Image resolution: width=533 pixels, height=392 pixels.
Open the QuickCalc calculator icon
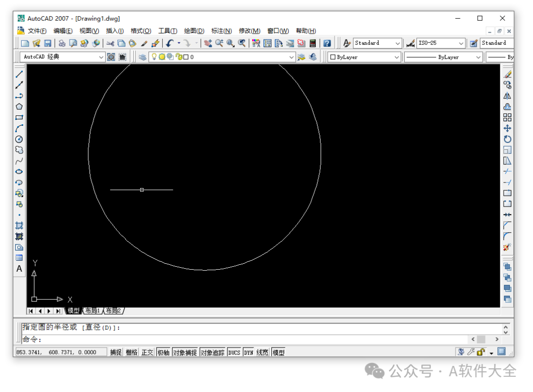click(313, 43)
